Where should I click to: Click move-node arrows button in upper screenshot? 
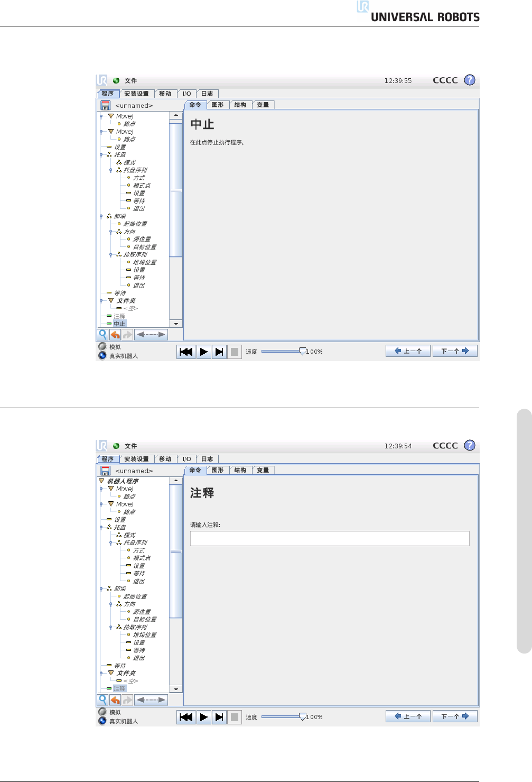151,334
